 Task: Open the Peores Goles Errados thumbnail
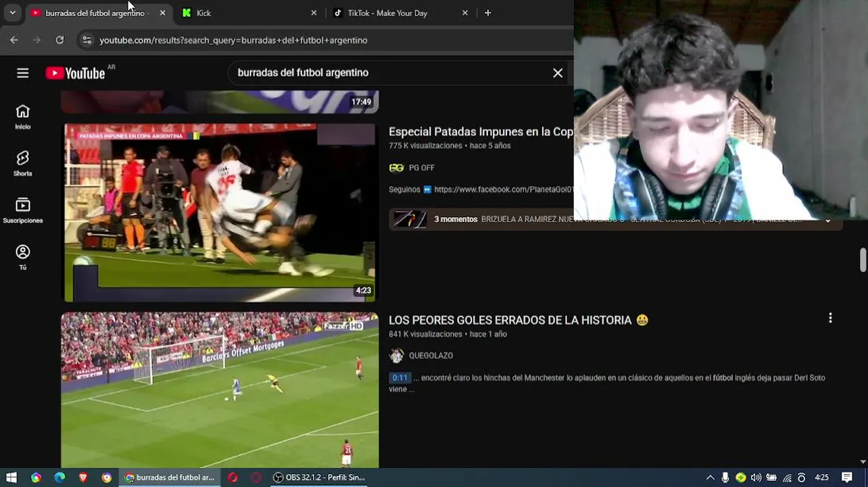point(220,390)
